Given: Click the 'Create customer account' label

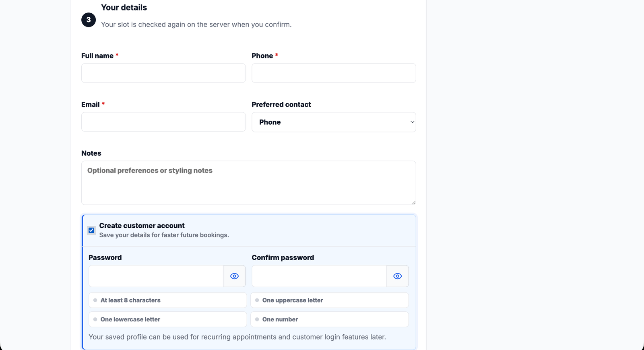Looking at the screenshot, I should click(142, 226).
